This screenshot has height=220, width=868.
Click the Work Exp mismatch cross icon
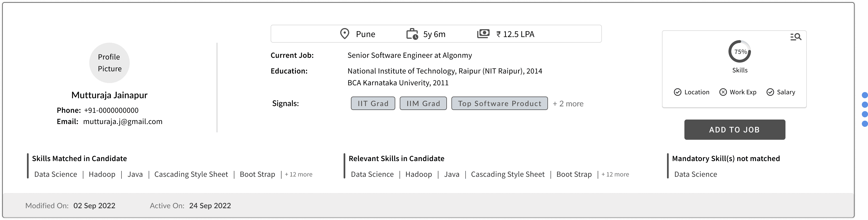pyautogui.click(x=723, y=92)
